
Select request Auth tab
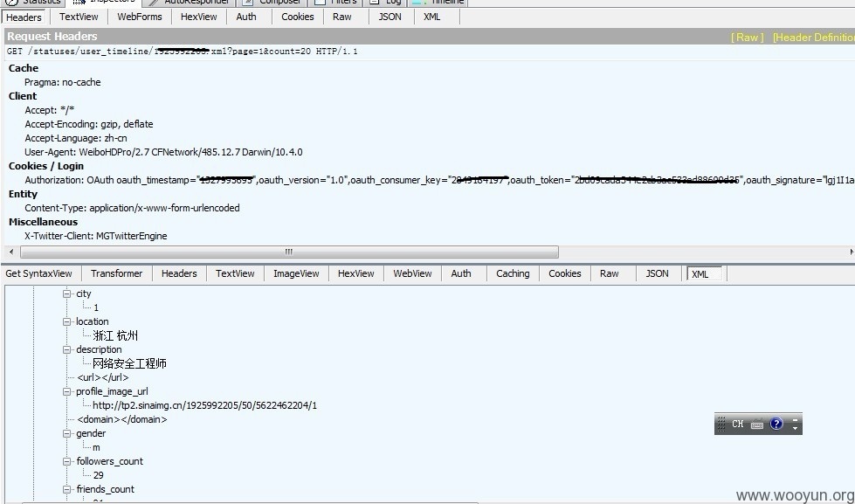pyautogui.click(x=246, y=17)
